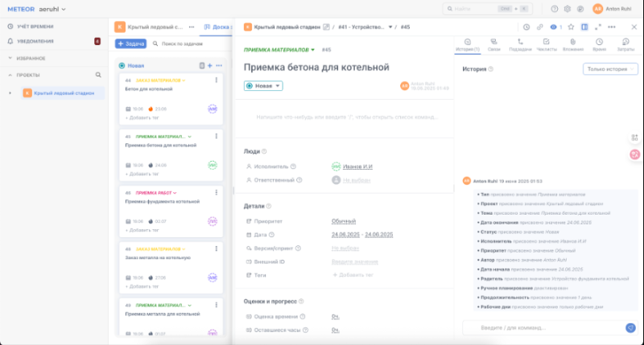Image resolution: width=644 pixels, height=345 pixels.
Task: Select Крытый ледовый стадион project in sidebar
Action: [63, 93]
